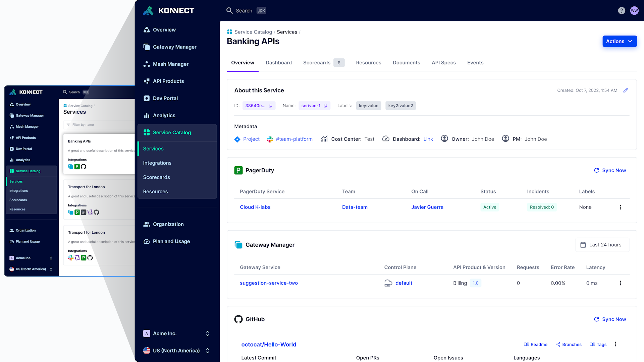Screen dimensions: 644x362
Task: Open the Organization section
Action: pos(168,224)
